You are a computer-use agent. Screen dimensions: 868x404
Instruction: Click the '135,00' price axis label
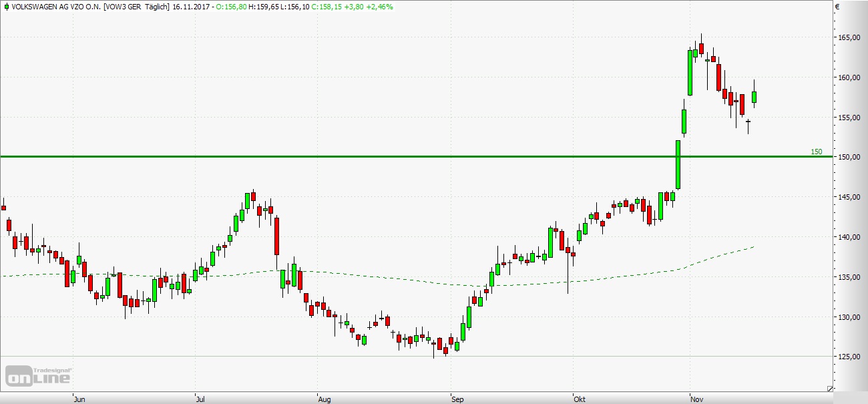[851, 277]
